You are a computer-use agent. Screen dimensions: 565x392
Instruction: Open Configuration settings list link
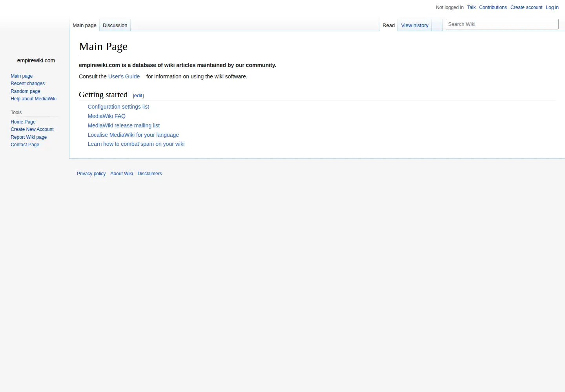pyautogui.click(x=118, y=107)
